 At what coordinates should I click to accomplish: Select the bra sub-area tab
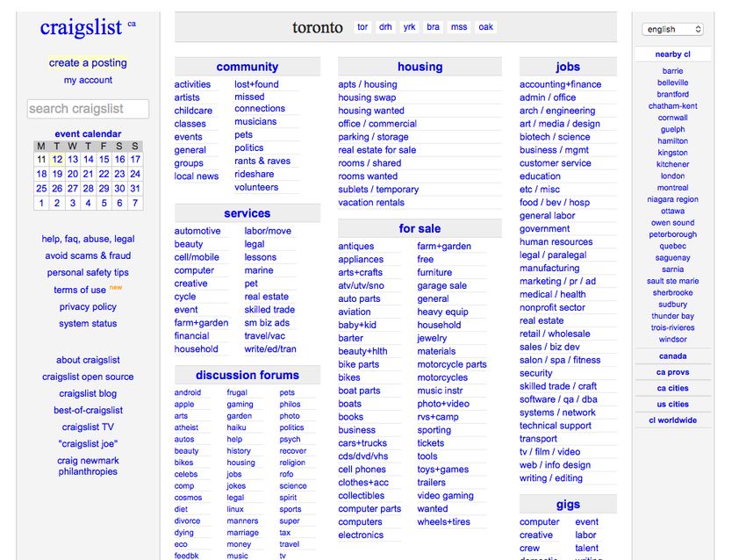pyautogui.click(x=433, y=27)
